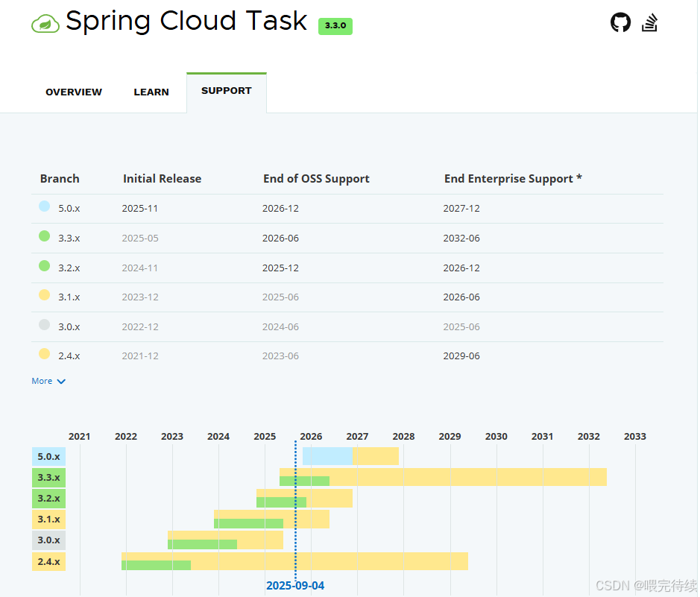Switch to the OVERVIEW tab
The width and height of the screenshot is (700, 597).
coord(74,92)
